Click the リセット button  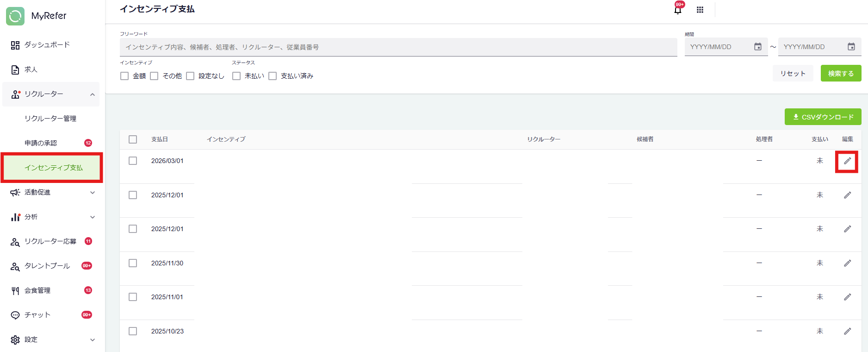[x=793, y=73]
